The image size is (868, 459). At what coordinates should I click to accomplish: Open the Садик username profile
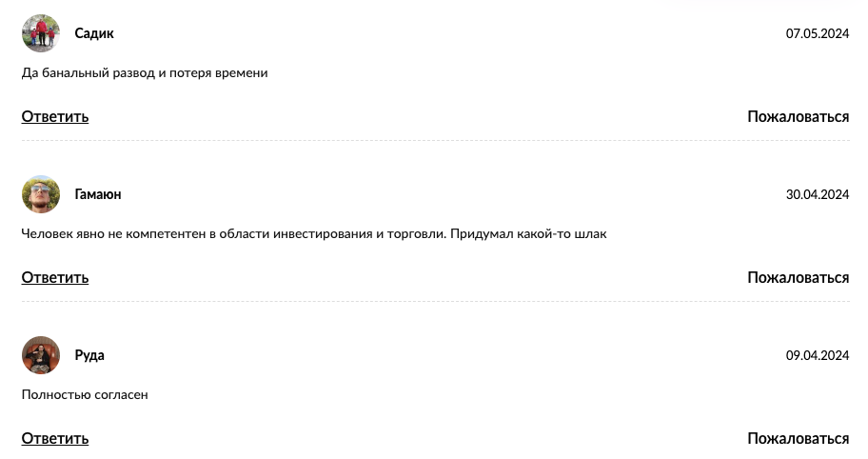coord(94,33)
